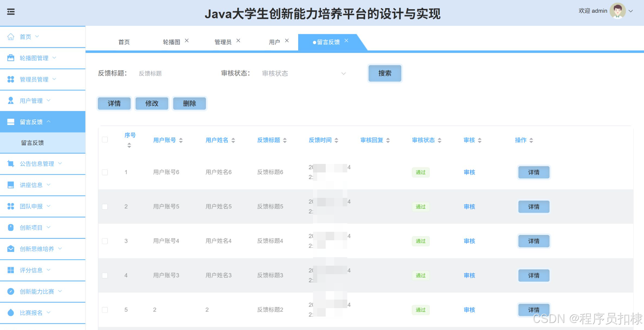Select the 首页 home icon in sidebar
The width and height of the screenshot is (644, 330).
click(10, 36)
